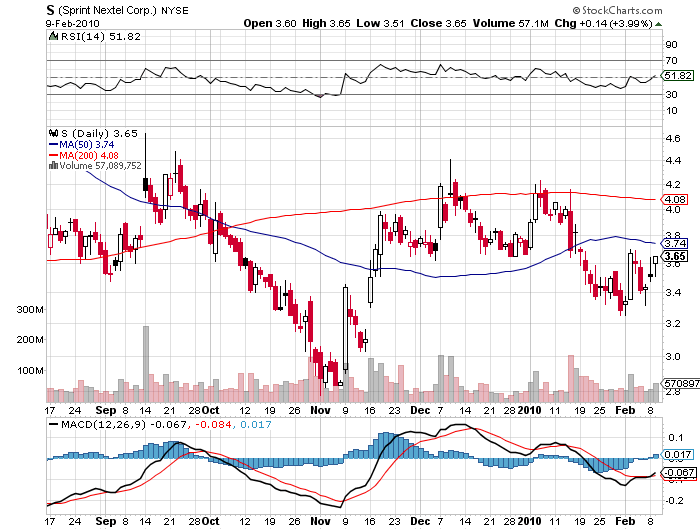Click Dec on the price chart date axis
700x530 pixels.
[x=420, y=410]
